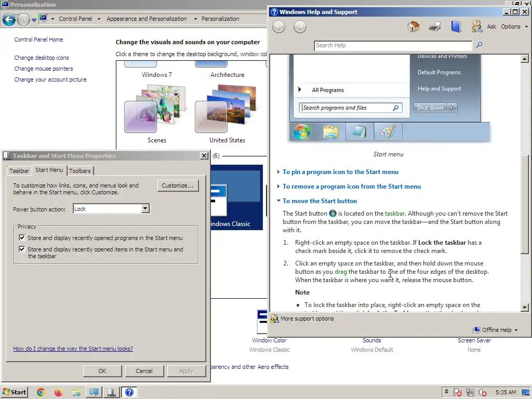Click Show desktop button at taskbar end
Screen dimensions: 532x399
[x=526, y=393]
